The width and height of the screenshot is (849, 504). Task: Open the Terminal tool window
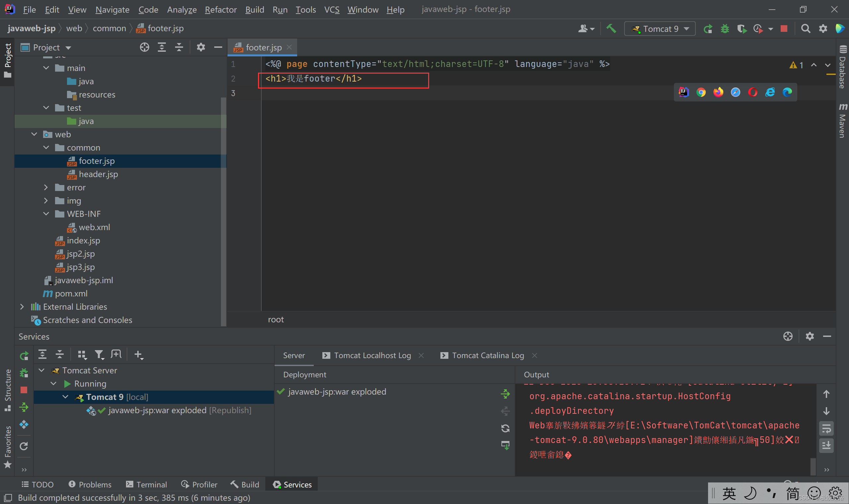click(146, 485)
